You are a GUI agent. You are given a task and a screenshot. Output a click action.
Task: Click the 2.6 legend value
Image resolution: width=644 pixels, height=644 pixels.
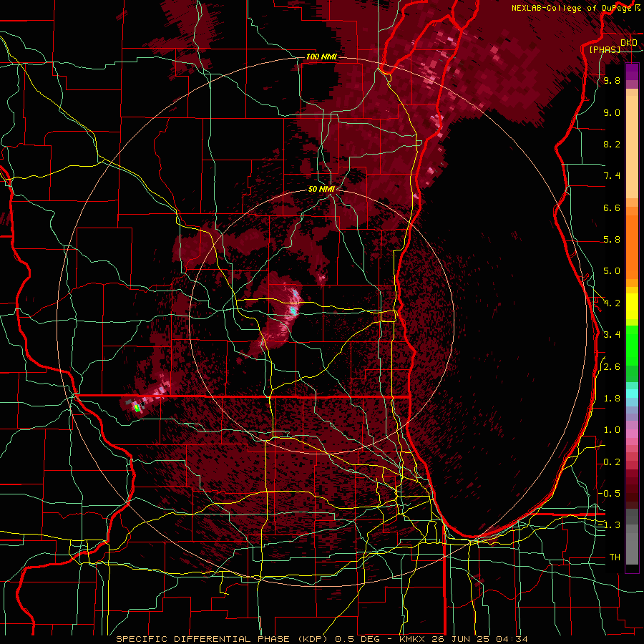pyautogui.click(x=612, y=367)
